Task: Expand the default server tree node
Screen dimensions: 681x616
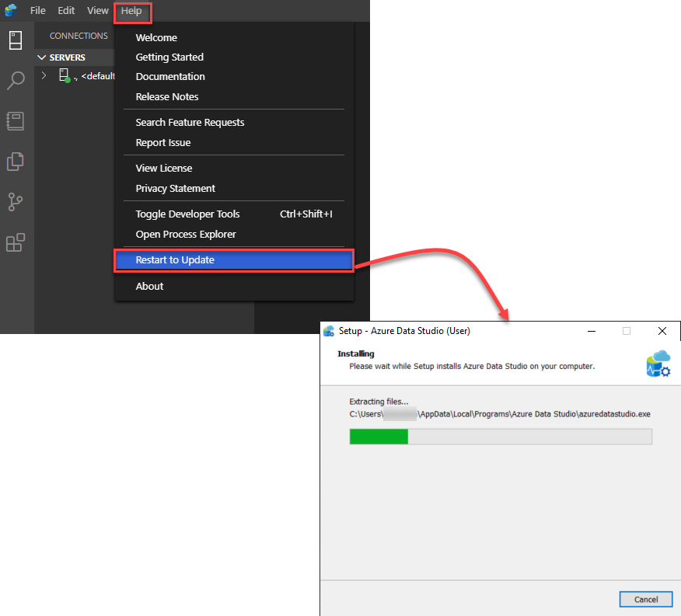Action: pos(44,75)
